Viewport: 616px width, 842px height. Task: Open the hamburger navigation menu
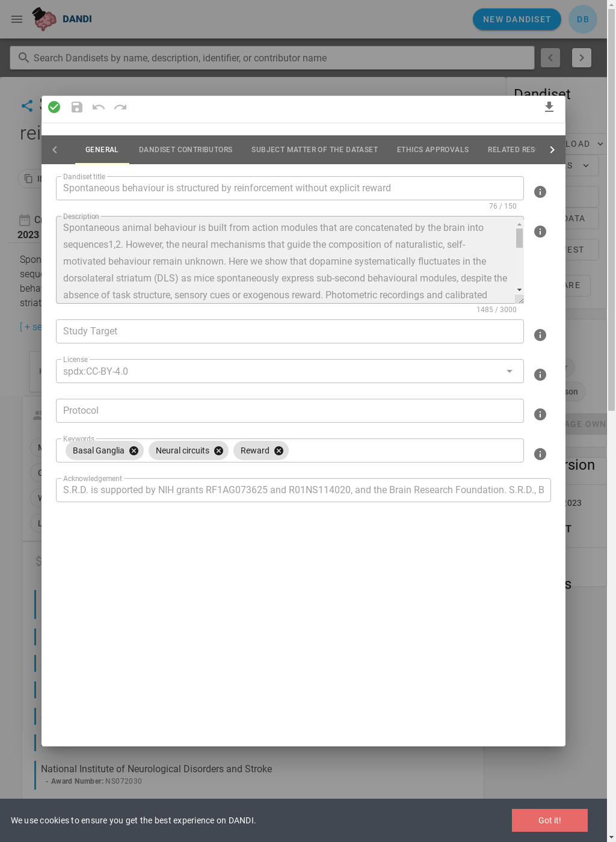pyautogui.click(x=17, y=19)
